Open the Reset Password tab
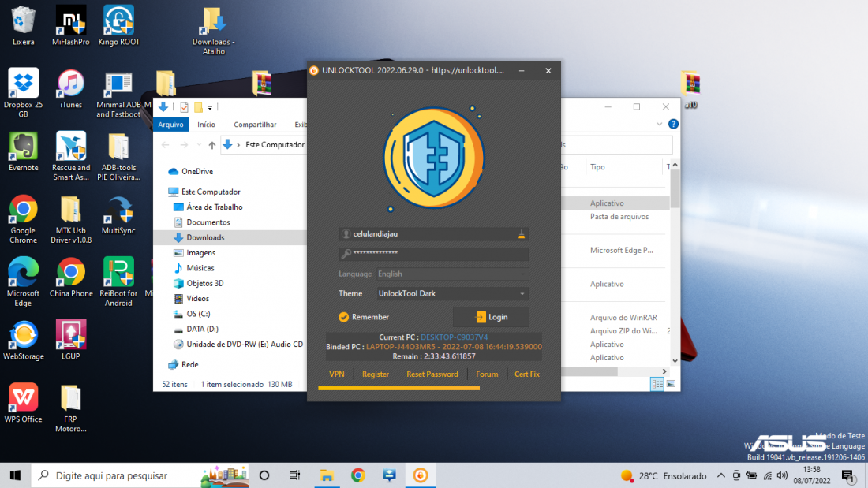Screen dimensions: 868x488 point(432,374)
